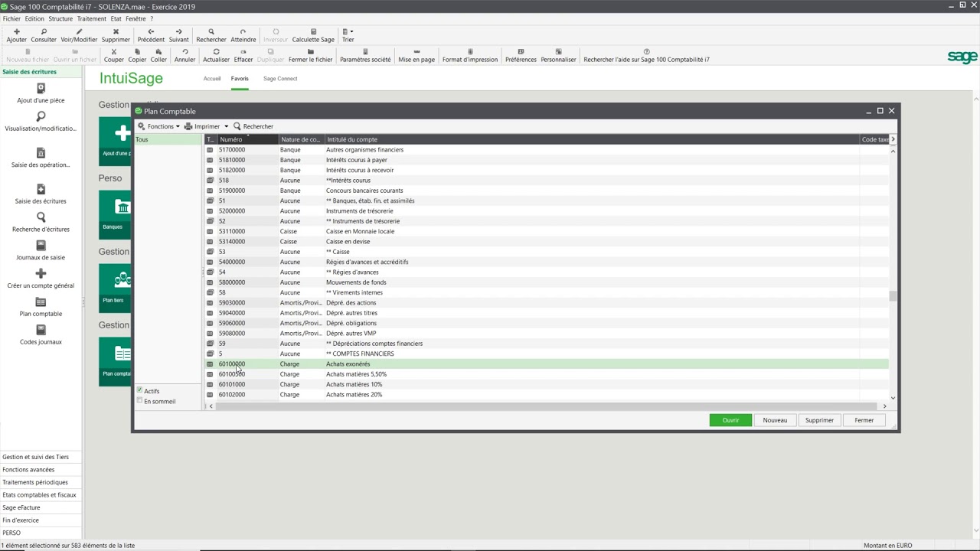Click the Personnaliser toolbar icon
980x551 pixels.
558,56
